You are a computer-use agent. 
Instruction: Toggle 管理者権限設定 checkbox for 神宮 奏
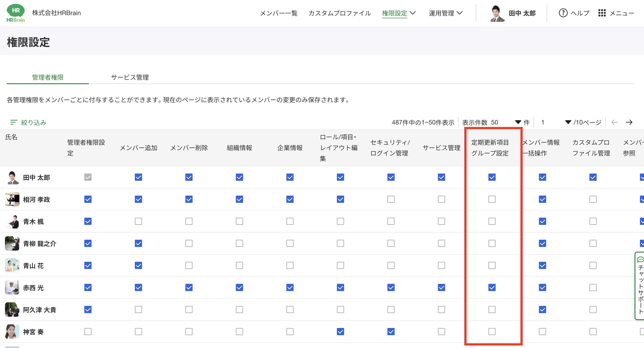88,332
